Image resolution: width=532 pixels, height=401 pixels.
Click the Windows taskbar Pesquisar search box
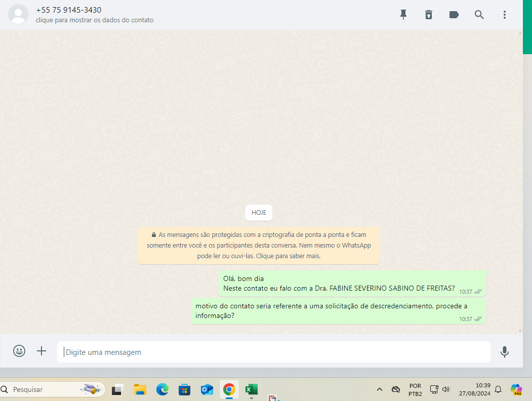click(x=53, y=389)
